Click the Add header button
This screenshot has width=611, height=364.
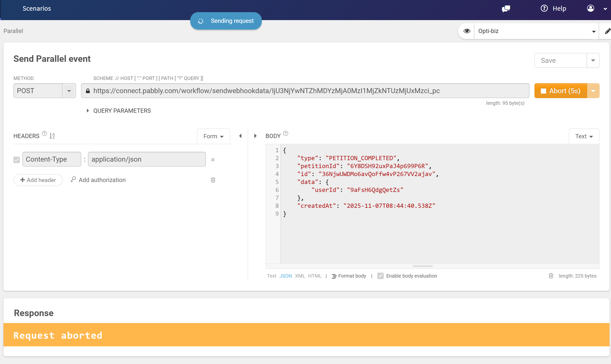pyautogui.click(x=38, y=180)
